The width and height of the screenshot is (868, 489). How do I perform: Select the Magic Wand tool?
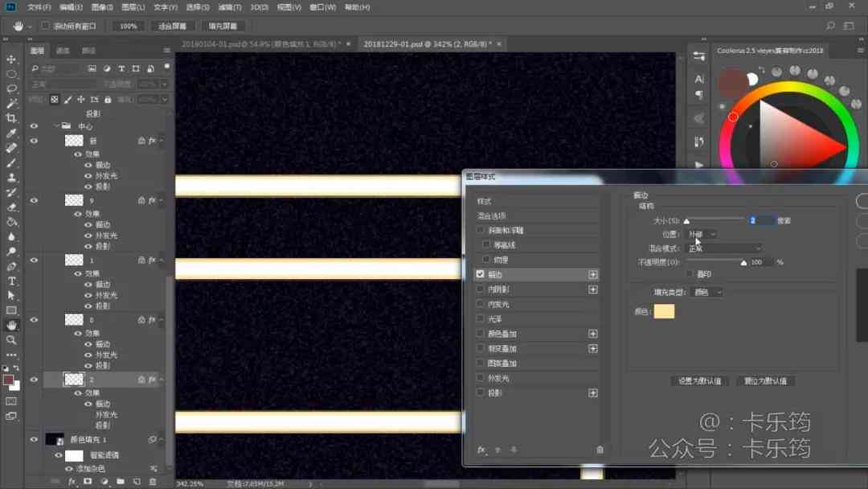pyautogui.click(x=11, y=104)
